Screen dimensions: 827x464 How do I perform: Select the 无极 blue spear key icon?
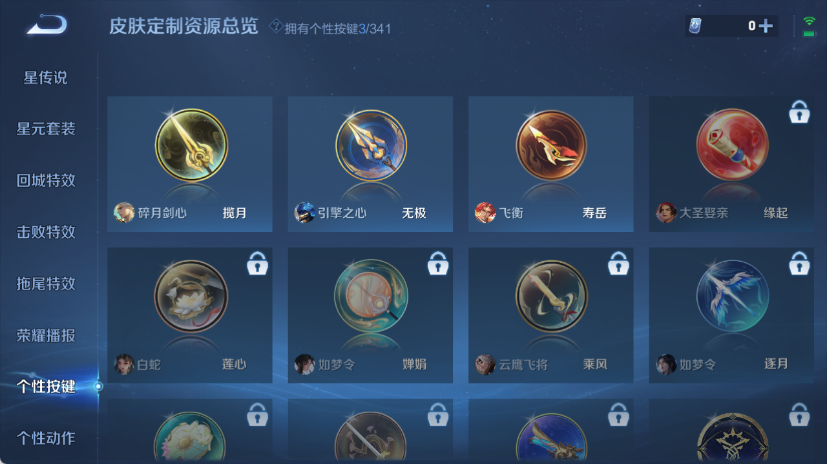click(x=371, y=145)
